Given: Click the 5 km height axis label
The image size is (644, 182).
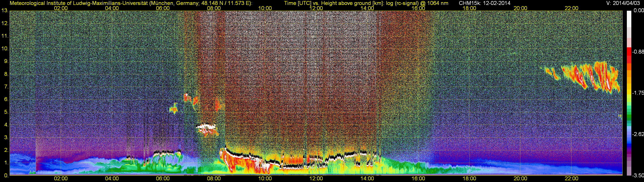Looking at the screenshot, I should [6, 112].
